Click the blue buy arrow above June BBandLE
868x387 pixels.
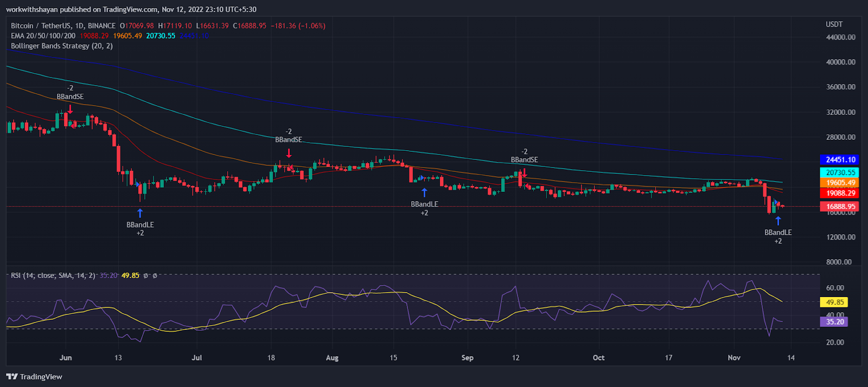click(x=140, y=213)
